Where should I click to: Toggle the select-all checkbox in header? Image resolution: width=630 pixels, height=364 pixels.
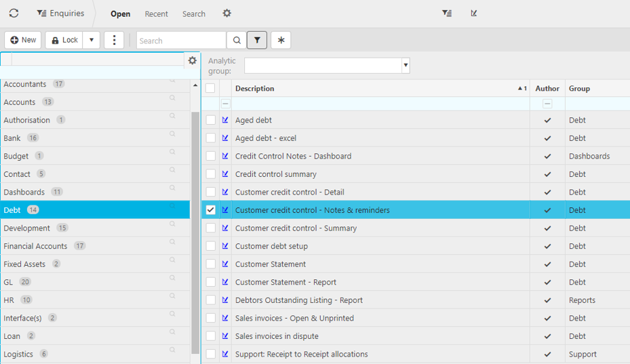210,88
